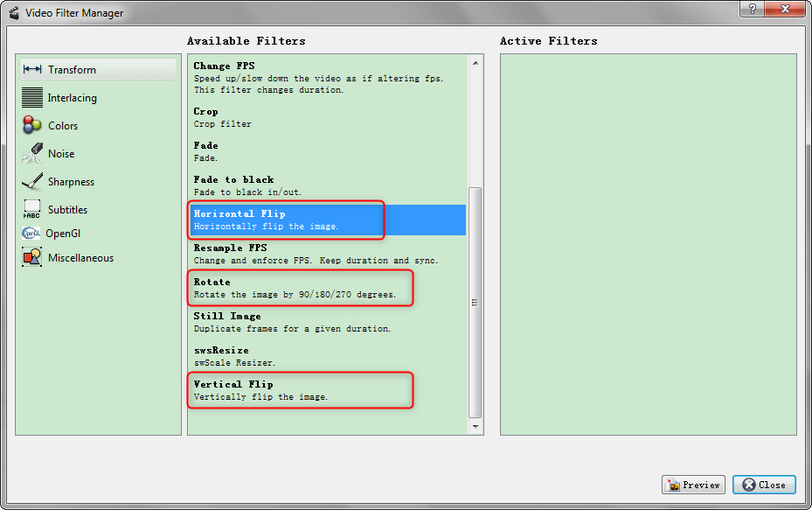Open the OpenGl category icon
Viewport: 812px width, 510px height.
coord(31,234)
